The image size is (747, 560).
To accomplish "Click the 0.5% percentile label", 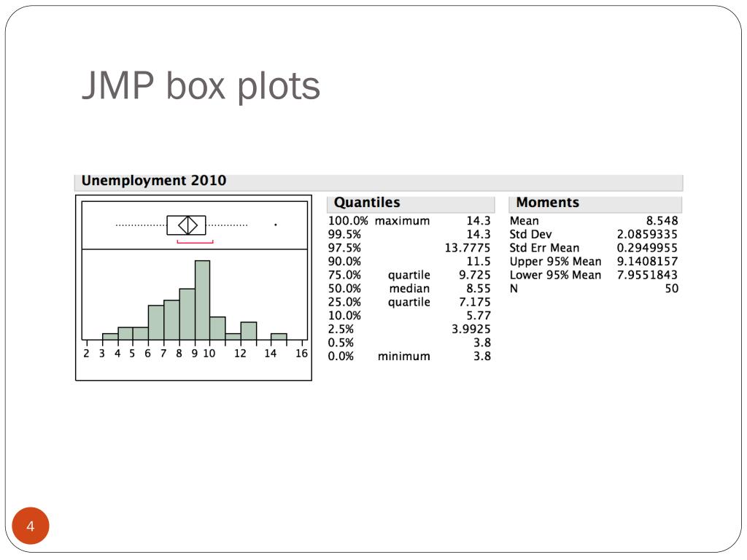I will pos(341,343).
